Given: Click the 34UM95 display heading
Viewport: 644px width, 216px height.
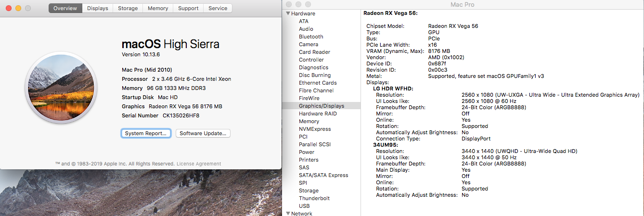Looking at the screenshot, I should 385,145.
